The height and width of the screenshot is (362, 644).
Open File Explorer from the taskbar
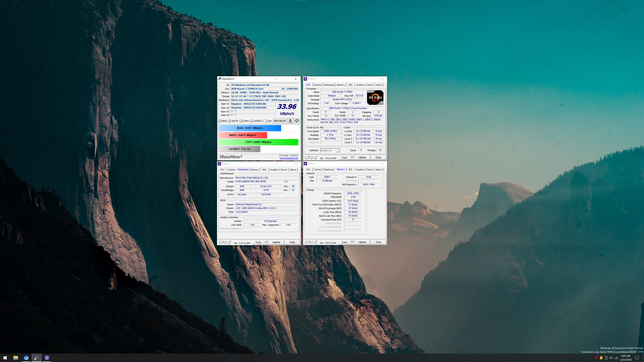pyautogui.click(x=15, y=358)
